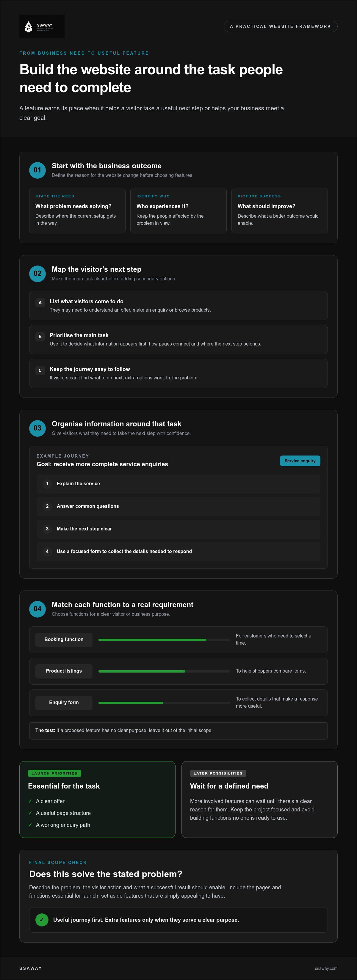
Task: Click the Service enquiry tag
Action: coord(300,461)
